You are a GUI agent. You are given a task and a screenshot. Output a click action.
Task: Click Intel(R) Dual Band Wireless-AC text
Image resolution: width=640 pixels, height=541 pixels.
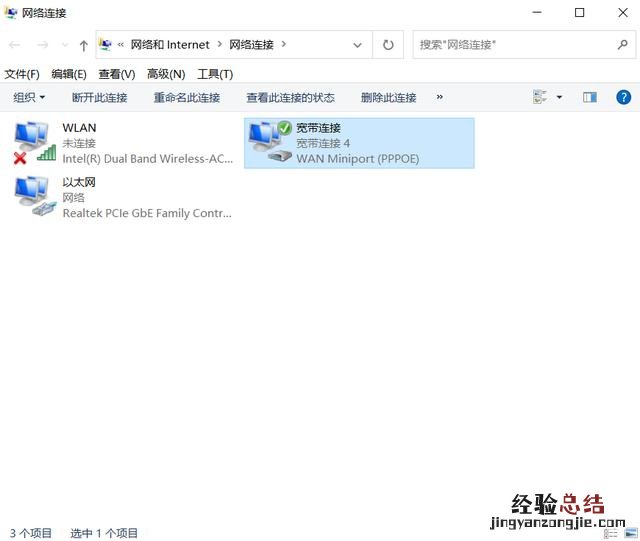(x=148, y=158)
